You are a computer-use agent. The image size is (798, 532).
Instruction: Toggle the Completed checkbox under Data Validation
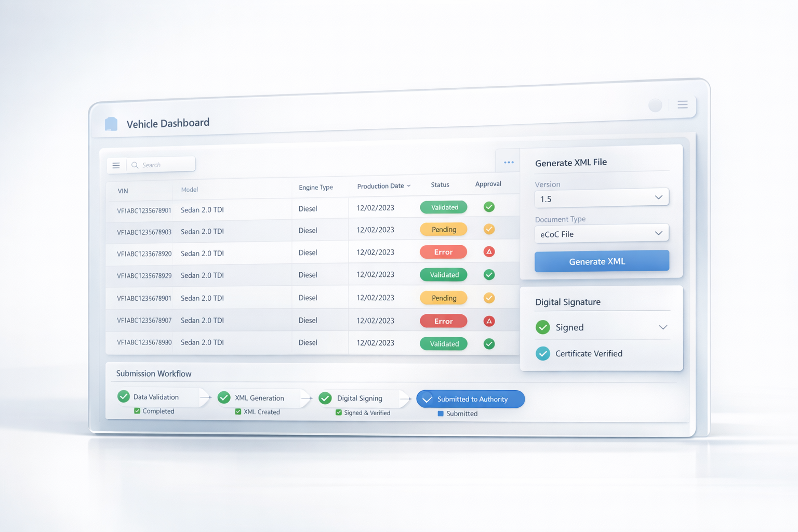pyautogui.click(x=137, y=411)
